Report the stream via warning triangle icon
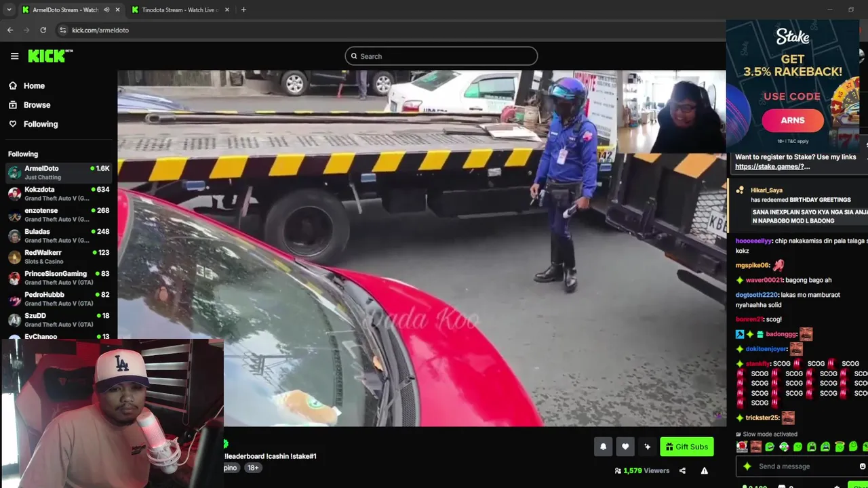The height and width of the screenshot is (488, 868). click(x=704, y=470)
